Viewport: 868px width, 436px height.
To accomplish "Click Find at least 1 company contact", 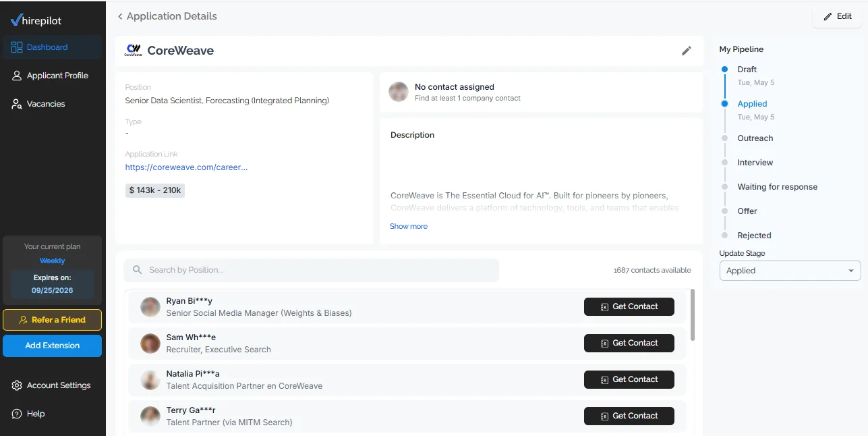I will 467,98.
